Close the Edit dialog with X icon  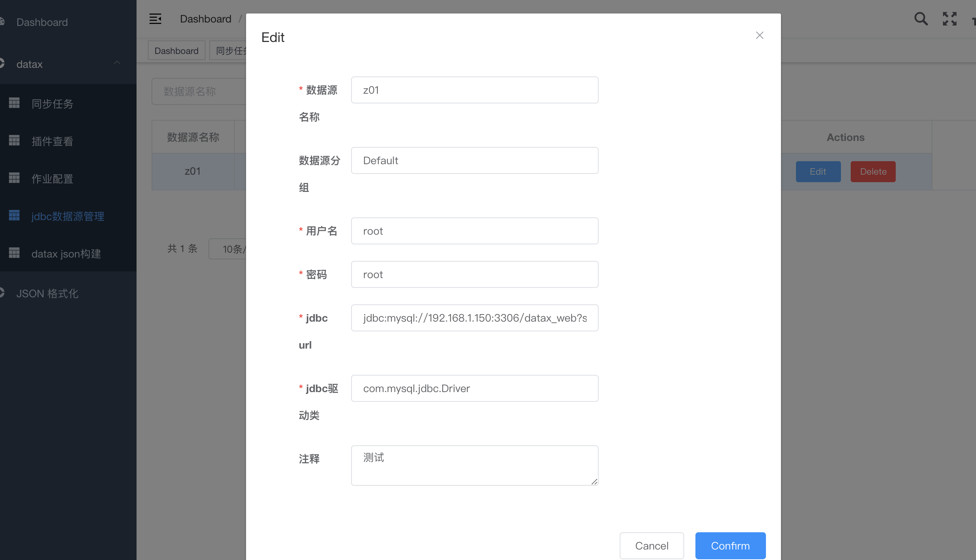[x=759, y=35]
